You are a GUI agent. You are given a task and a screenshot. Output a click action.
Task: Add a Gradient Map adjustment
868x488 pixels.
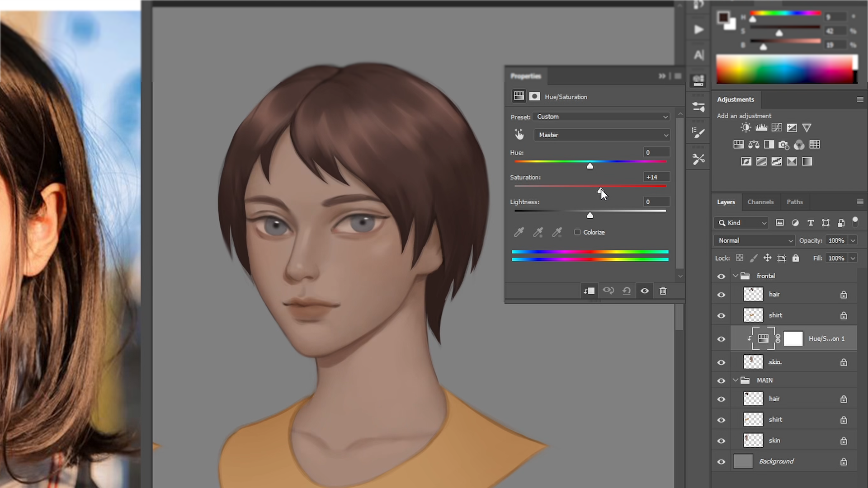807,161
